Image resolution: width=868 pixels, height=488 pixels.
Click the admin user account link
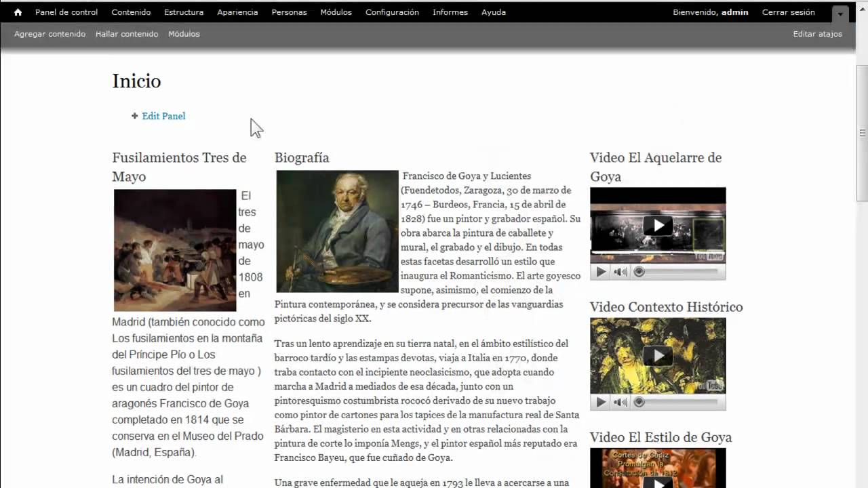[x=735, y=12]
